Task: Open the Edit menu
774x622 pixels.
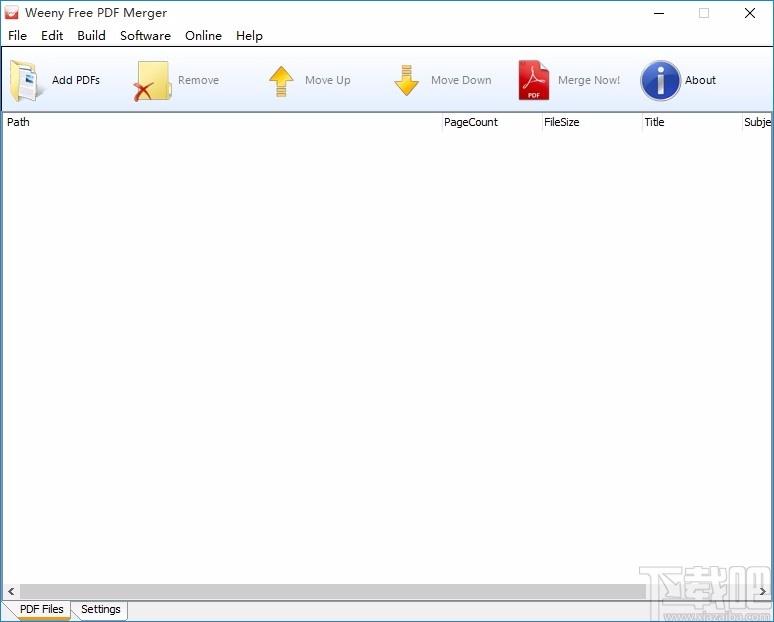Action: (52, 36)
